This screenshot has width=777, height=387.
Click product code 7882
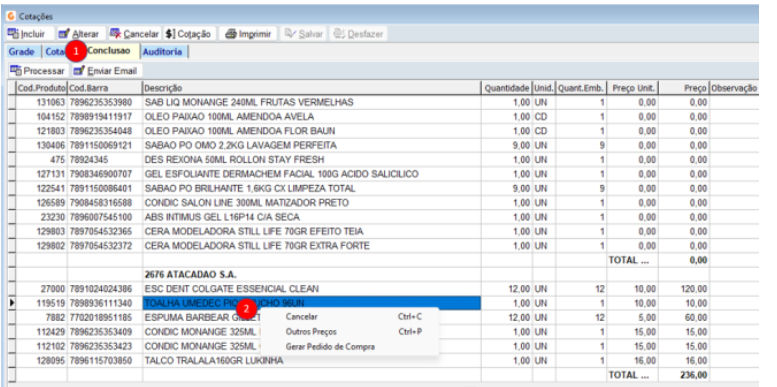click(56, 318)
